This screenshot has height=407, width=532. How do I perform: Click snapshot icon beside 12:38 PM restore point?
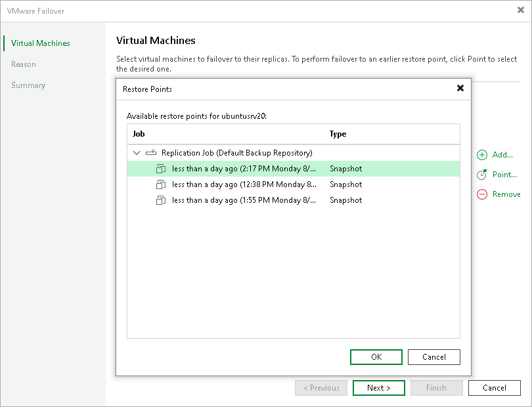point(161,184)
